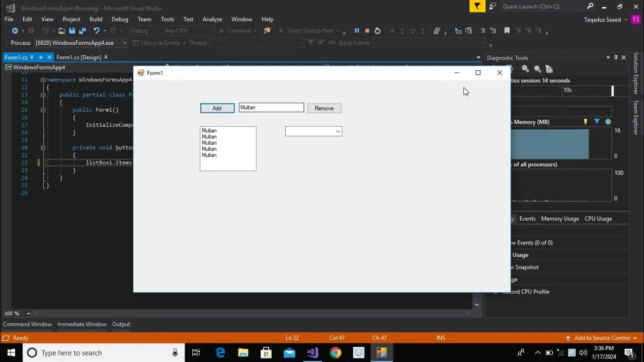Click the Save floppy disk icon
This screenshot has height=362, width=644.
[72, 31]
